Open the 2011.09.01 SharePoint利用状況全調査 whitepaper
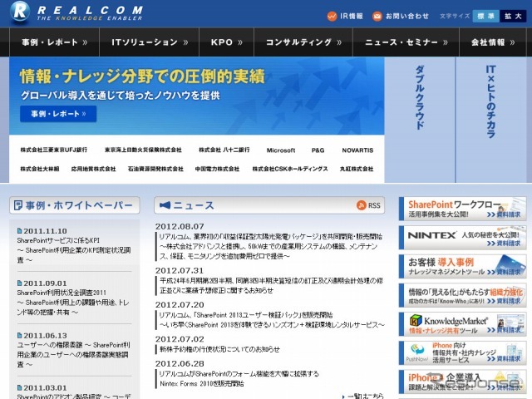Image resolution: width=532 pixels, height=399 pixels. coord(73,303)
